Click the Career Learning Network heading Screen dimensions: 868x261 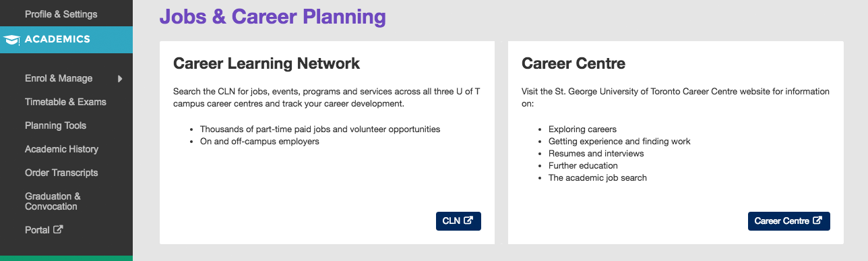(x=267, y=64)
